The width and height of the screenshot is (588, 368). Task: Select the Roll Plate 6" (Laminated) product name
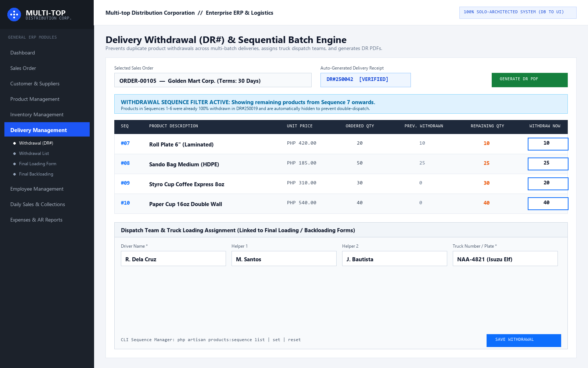(x=181, y=145)
